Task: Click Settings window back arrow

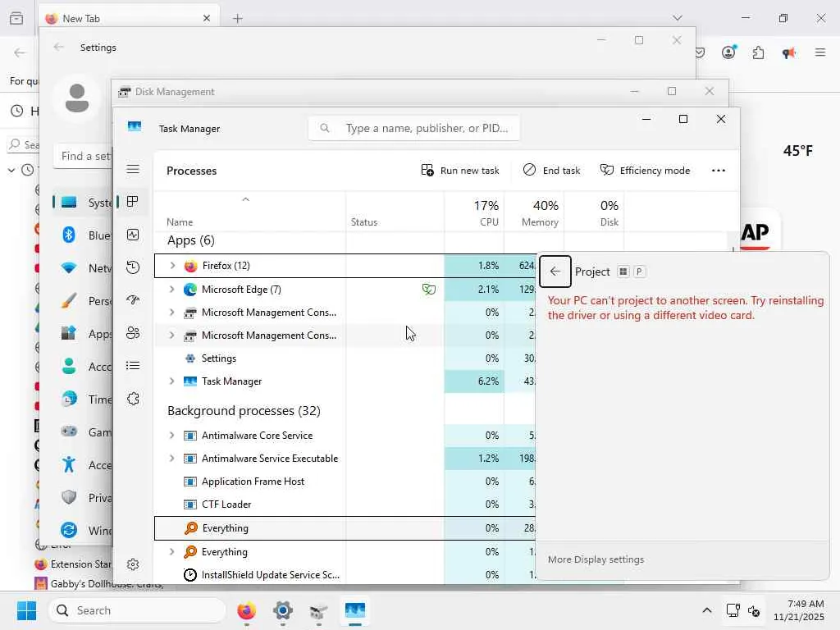Action: 58,47
